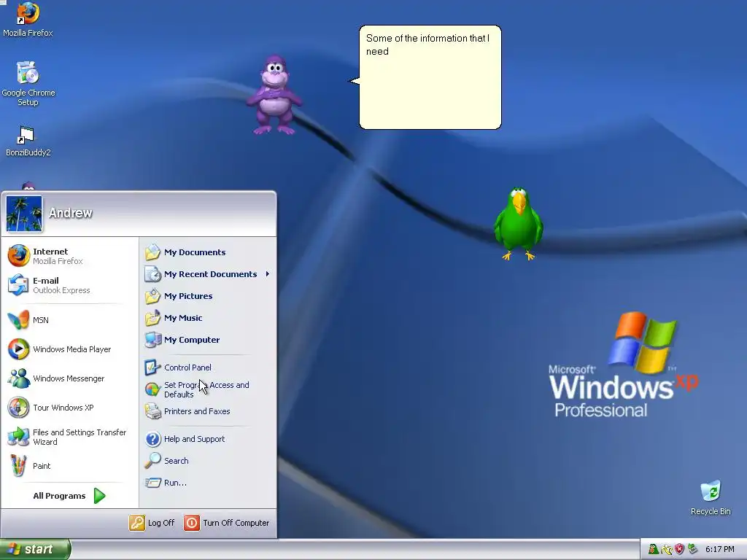Screen dimensions: 747x560
Task: Open the Recycle Bin on the desktop
Action: point(711,497)
